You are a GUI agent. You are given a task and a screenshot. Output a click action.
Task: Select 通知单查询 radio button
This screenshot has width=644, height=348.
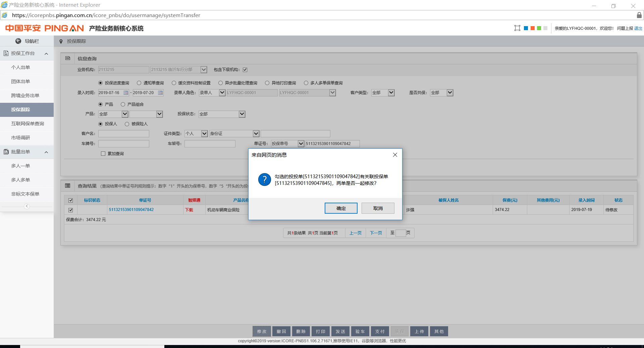click(139, 83)
